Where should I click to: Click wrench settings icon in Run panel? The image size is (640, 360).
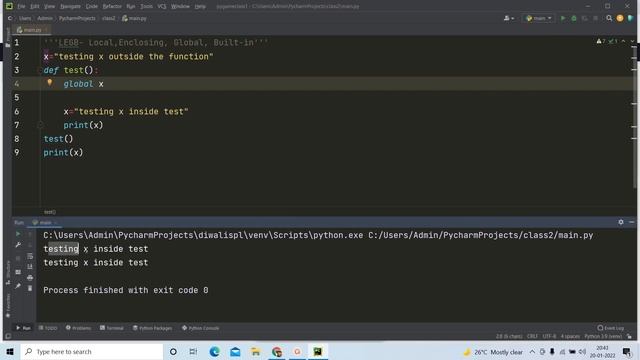(x=18, y=245)
